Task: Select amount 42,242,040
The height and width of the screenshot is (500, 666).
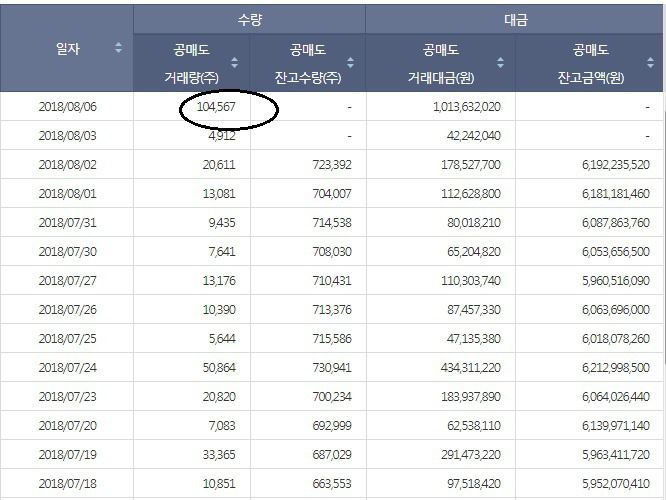Action: [474, 136]
